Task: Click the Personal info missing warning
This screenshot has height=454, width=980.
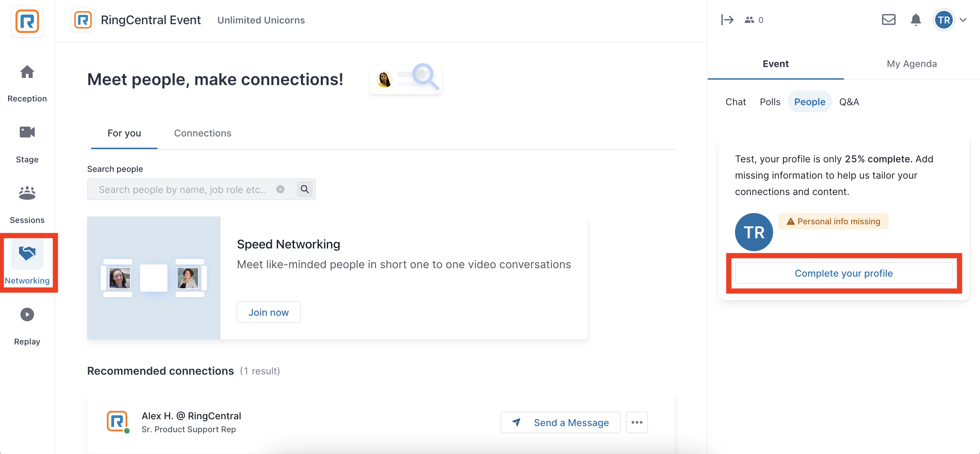Action: click(x=833, y=222)
